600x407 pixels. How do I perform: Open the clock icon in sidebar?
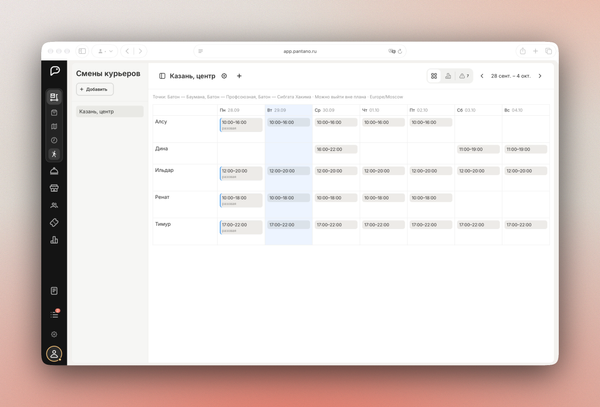[x=54, y=140]
